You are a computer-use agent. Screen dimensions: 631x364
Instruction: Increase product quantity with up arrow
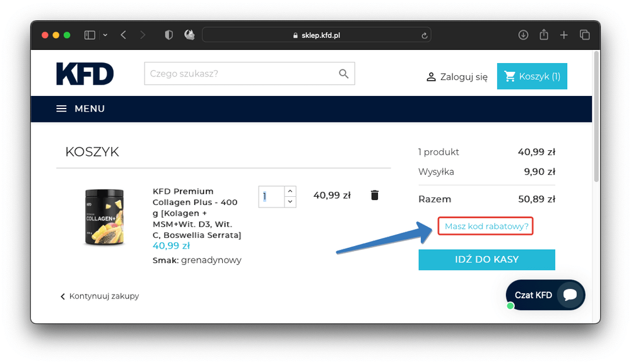pyautogui.click(x=290, y=191)
